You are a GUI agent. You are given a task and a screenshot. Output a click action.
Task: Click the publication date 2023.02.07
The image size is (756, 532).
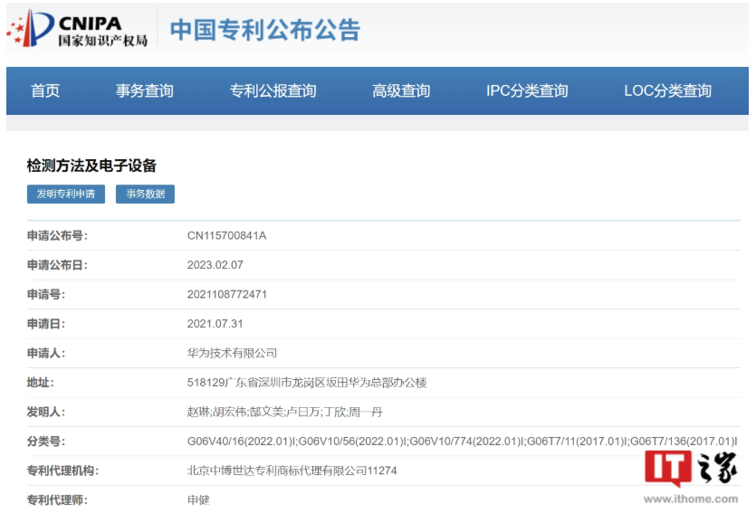tap(215, 265)
